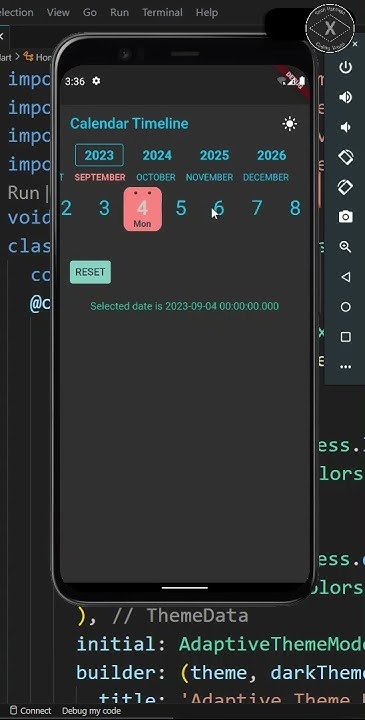Open the Help menu in VS Code
The width and height of the screenshot is (365, 720).
click(x=207, y=12)
